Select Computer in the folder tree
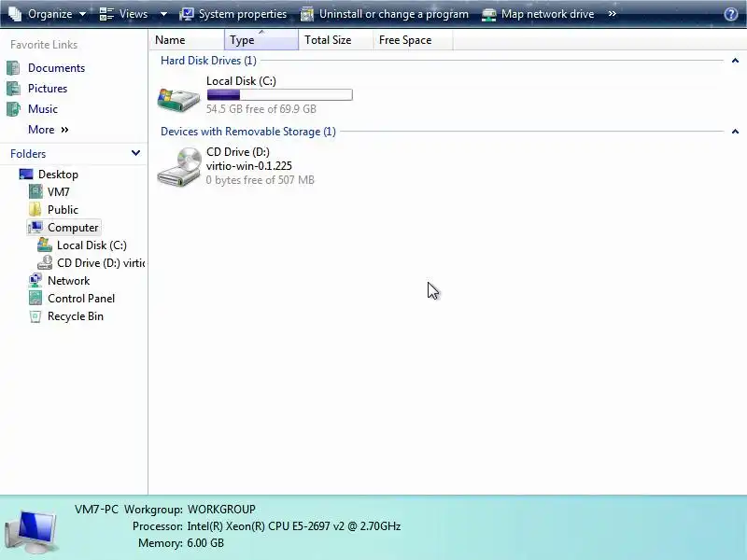747x560 pixels. click(73, 228)
